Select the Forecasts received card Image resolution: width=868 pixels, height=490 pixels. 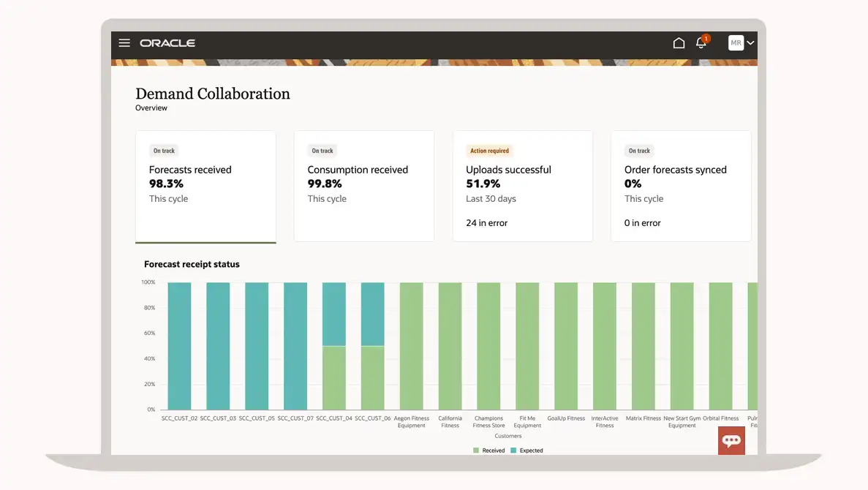pos(205,186)
